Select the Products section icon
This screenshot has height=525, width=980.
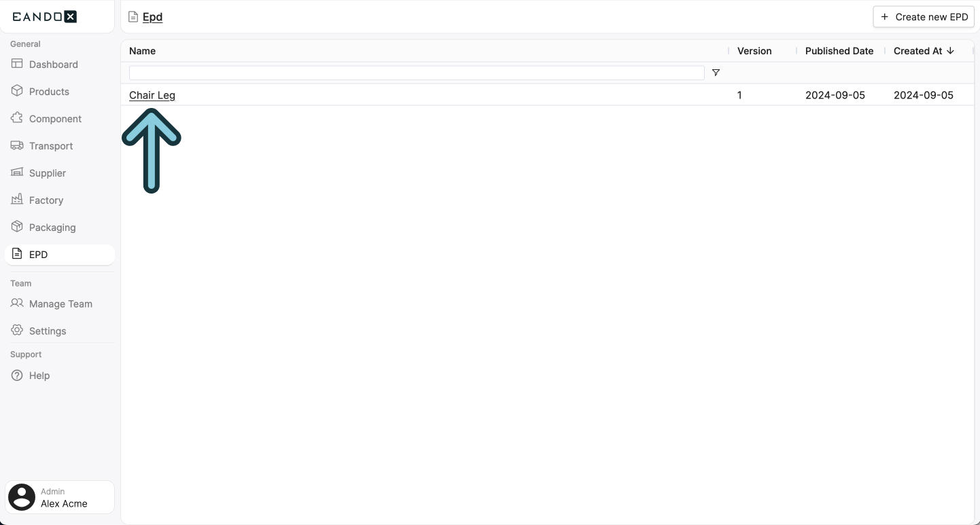click(x=16, y=91)
